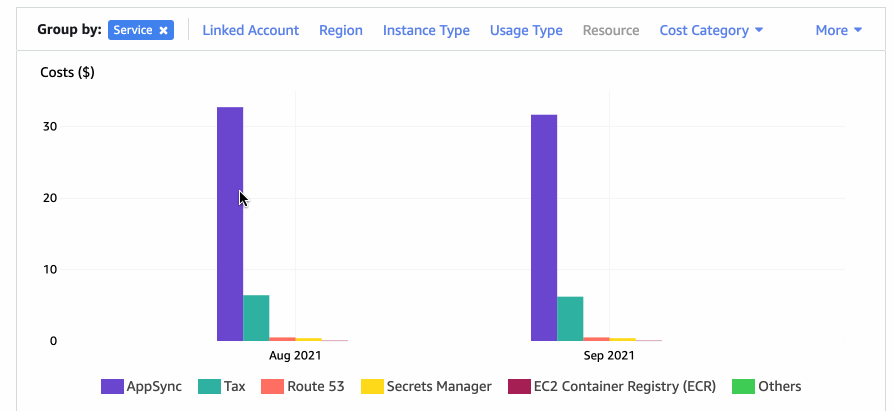894x411 pixels.
Task: Click the Resource group-by option
Action: pos(611,30)
